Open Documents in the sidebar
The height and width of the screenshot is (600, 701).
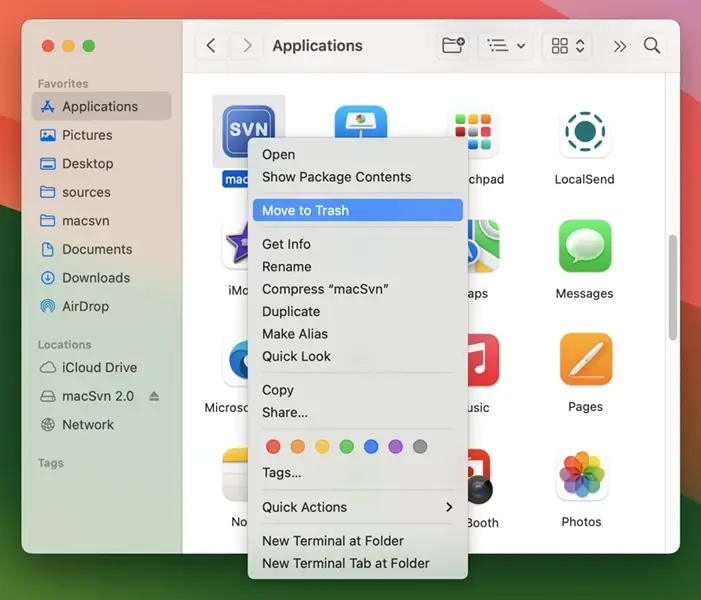[x=101, y=249]
